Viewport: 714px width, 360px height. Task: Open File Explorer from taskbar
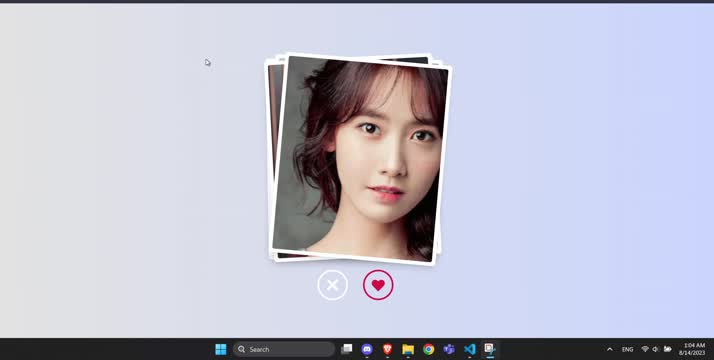(x=408, y=349)
